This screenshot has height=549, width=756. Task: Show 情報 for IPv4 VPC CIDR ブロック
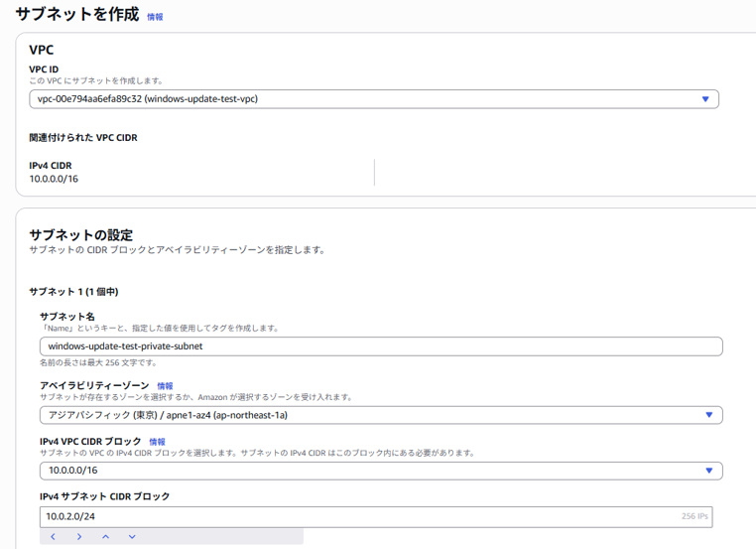[157, 442]
